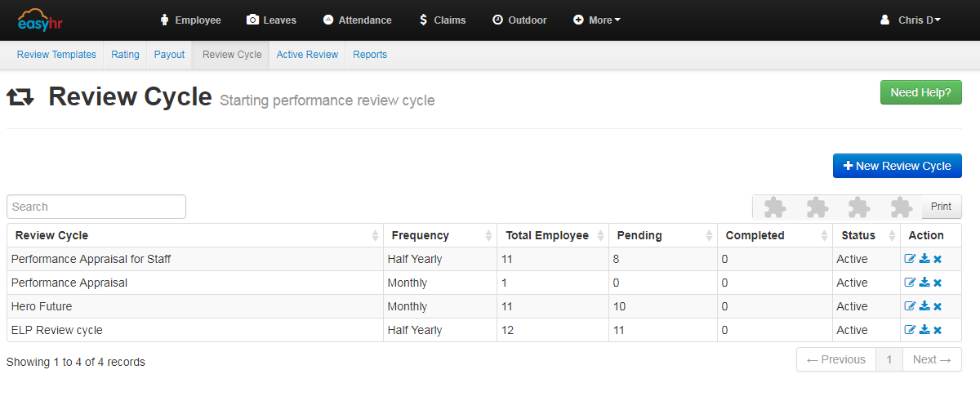
Task: Edit the Performance Appraisal for Staff cycle
Action: pyautogui.click(x=910, y=259)
